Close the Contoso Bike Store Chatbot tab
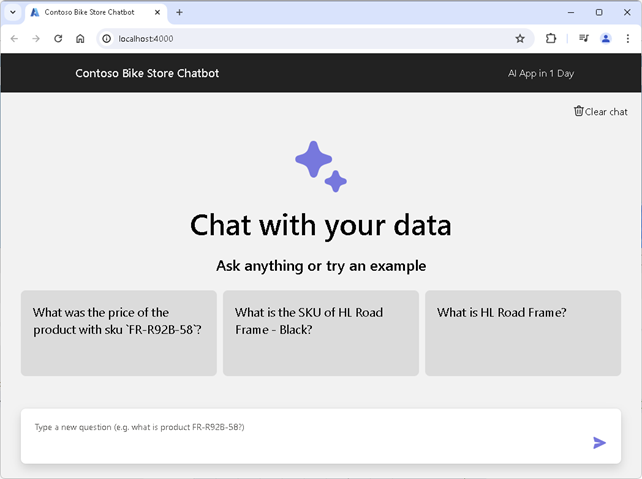 pos(155,12)
